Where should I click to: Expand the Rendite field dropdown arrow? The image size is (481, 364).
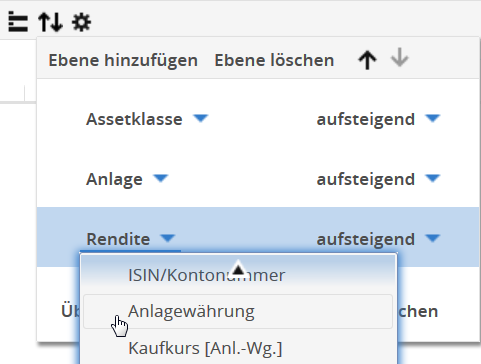(167, 238)
